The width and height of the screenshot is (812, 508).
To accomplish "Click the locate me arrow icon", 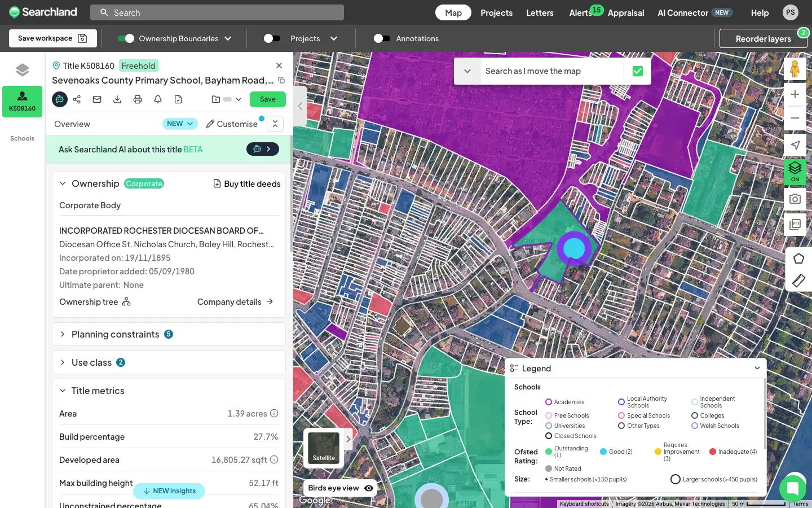I will (x=795, y=145).
